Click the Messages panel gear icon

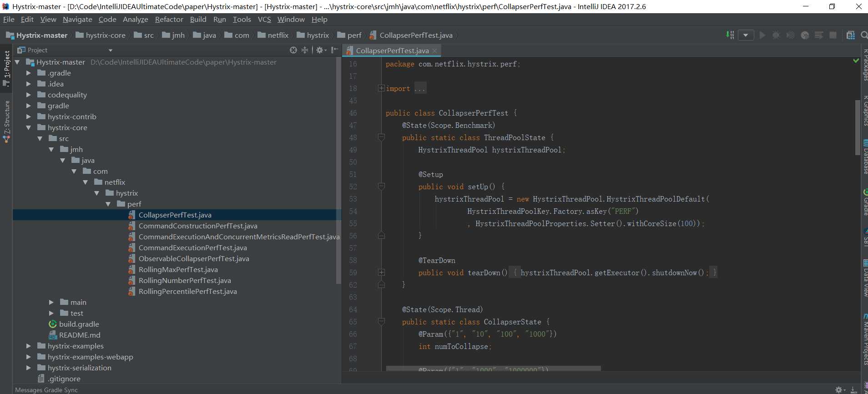(x=840, y=390)
